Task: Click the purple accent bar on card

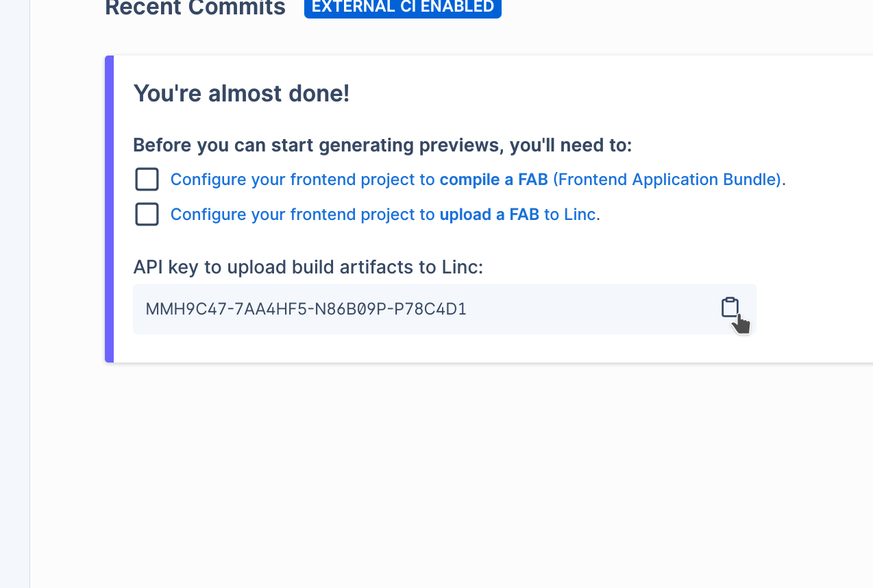Action: tap(109, 209)
